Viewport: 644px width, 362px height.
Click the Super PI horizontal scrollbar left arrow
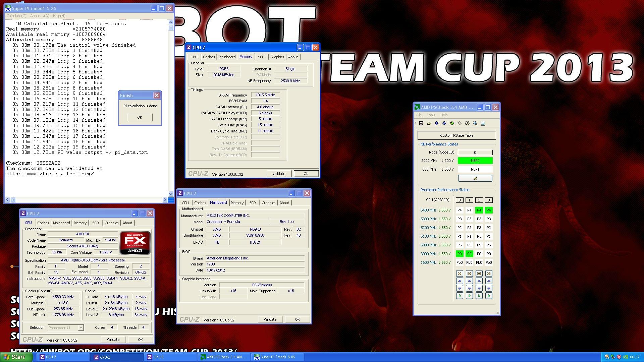tap(7, 200)
